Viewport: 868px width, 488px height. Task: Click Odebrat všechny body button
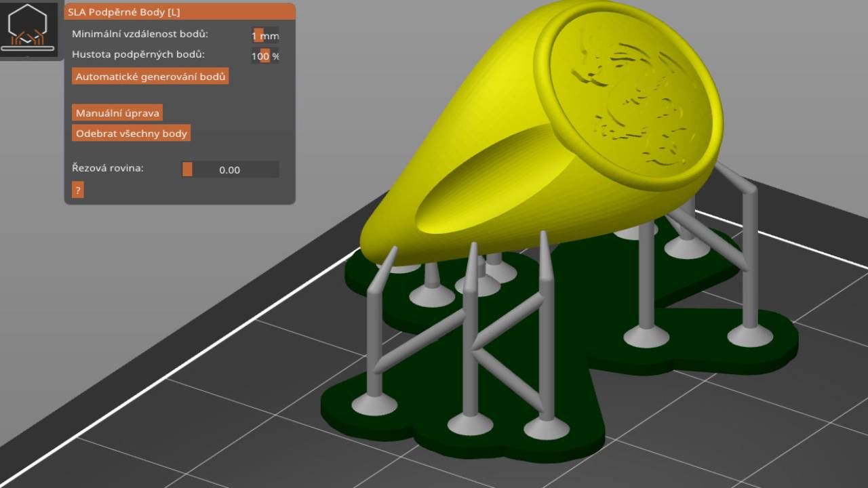tap(132, 134)
